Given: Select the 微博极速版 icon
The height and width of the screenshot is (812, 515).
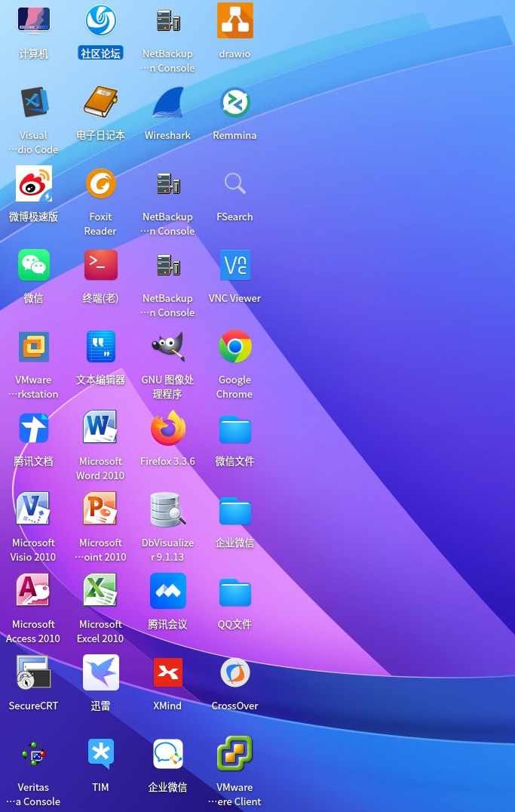Looking at the screenshot, I should [x=34, y=183].
